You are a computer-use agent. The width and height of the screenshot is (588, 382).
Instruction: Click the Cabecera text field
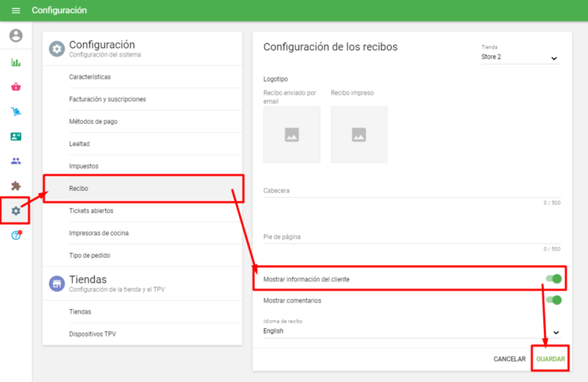click(x=412, y=191)
